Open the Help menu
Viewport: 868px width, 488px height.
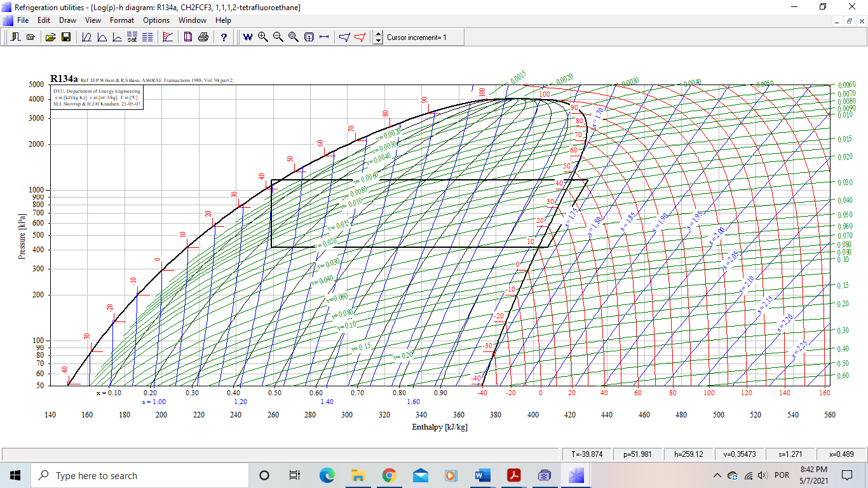223,20
